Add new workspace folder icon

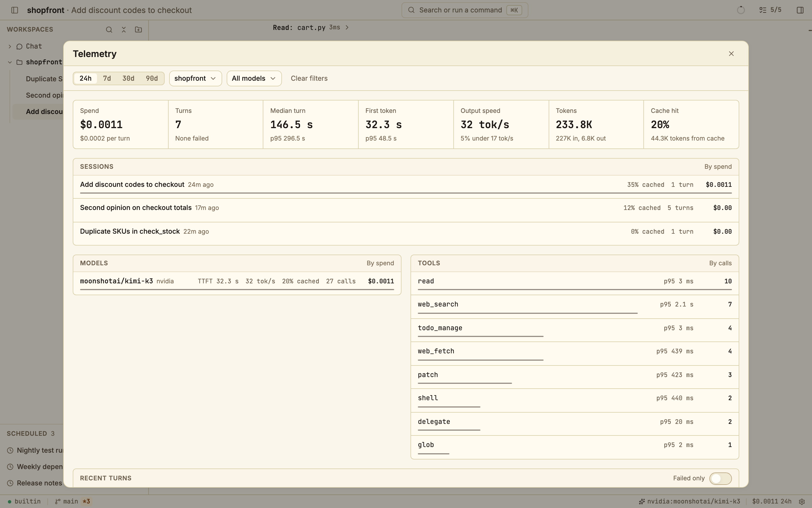(138, 30)
